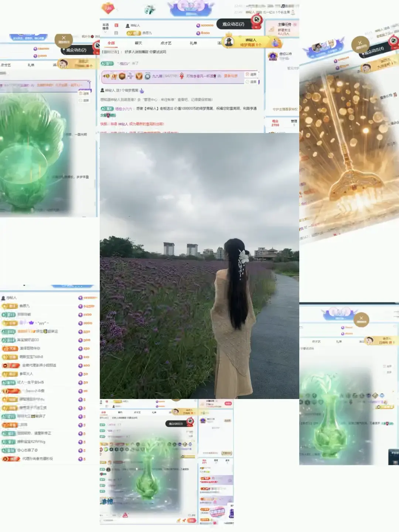The height and width of the screenshot is (532, 399).
Task: Click 神秘人 name in top-center 本场榜单
Action: click(135, 25)
